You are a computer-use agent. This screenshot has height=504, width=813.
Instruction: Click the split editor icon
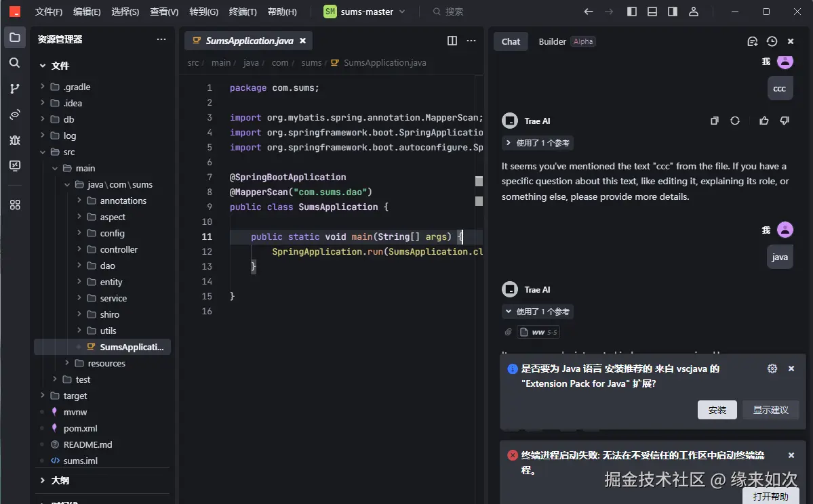tap(452, 41)
